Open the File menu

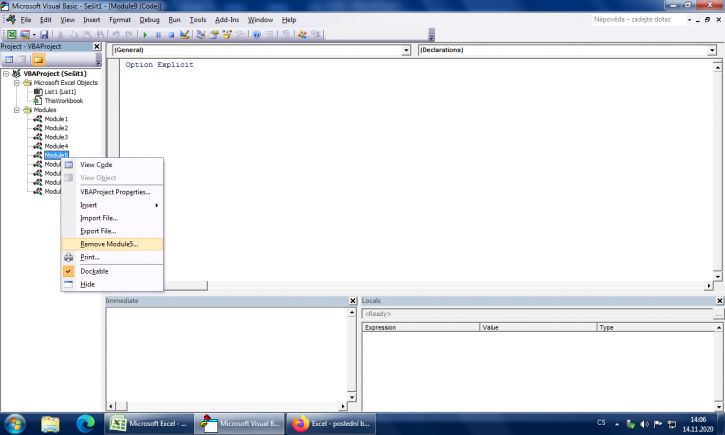(26, 20)
